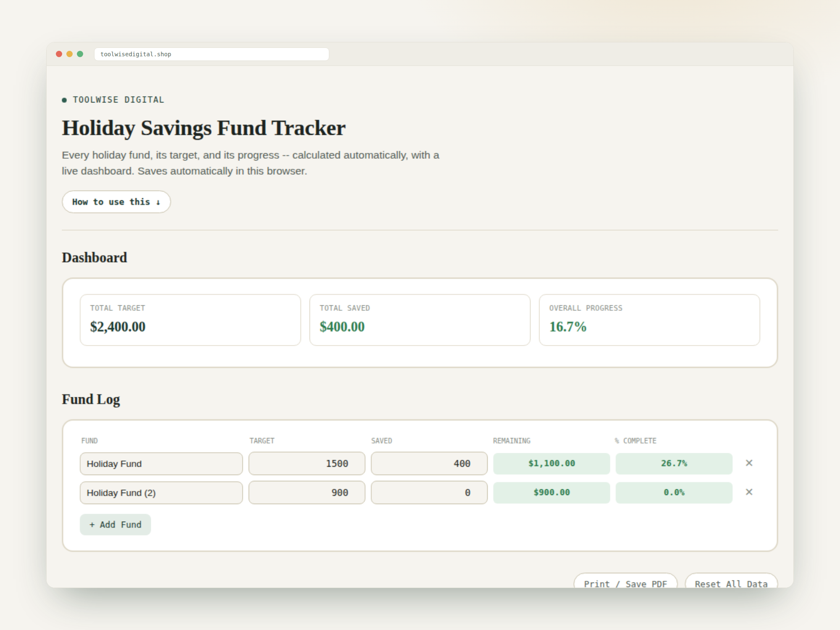Click the % COMPLETE column header
Image resolution: width=840 pixels, height=630 pixels.
pyautogui.click(x=635, y=441)
